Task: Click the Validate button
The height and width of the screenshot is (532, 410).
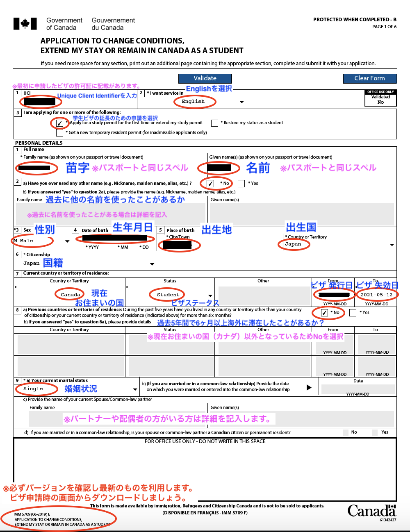Action: coord(205,78)
